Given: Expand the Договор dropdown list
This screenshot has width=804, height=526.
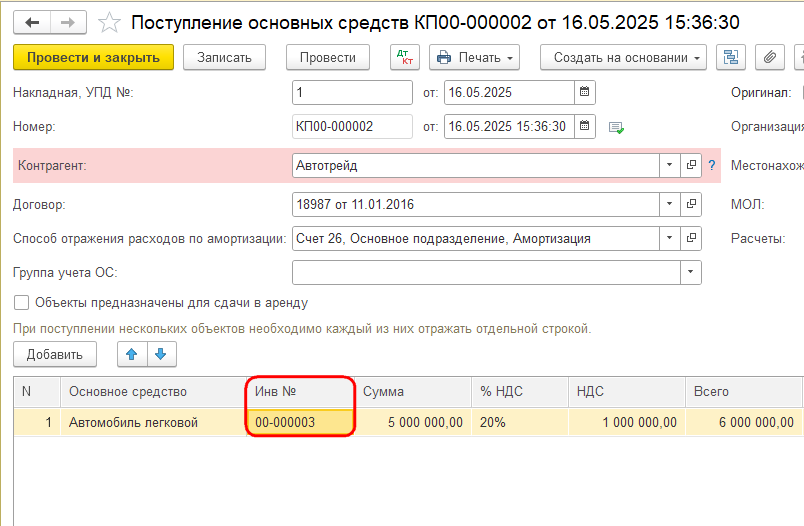Looking at the screenshot, I should (669, 204).
